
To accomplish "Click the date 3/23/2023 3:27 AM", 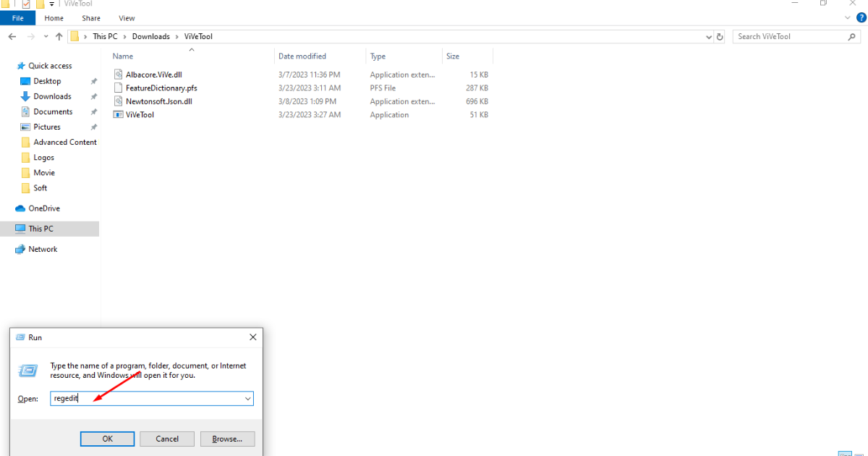I will click(309, 115).
